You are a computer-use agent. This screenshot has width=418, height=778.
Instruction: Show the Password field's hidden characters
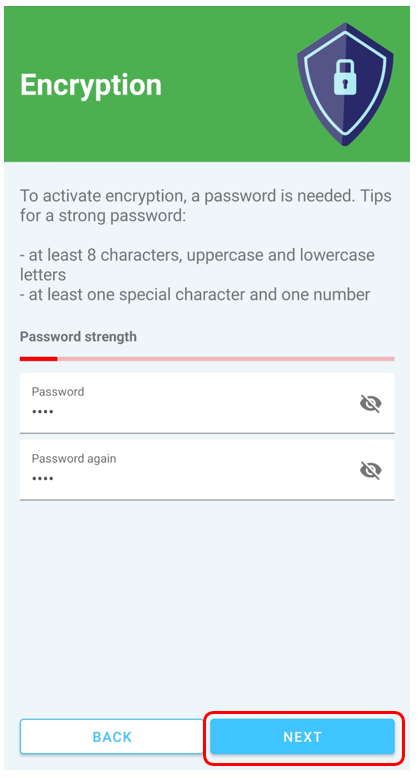pos(370,403)
